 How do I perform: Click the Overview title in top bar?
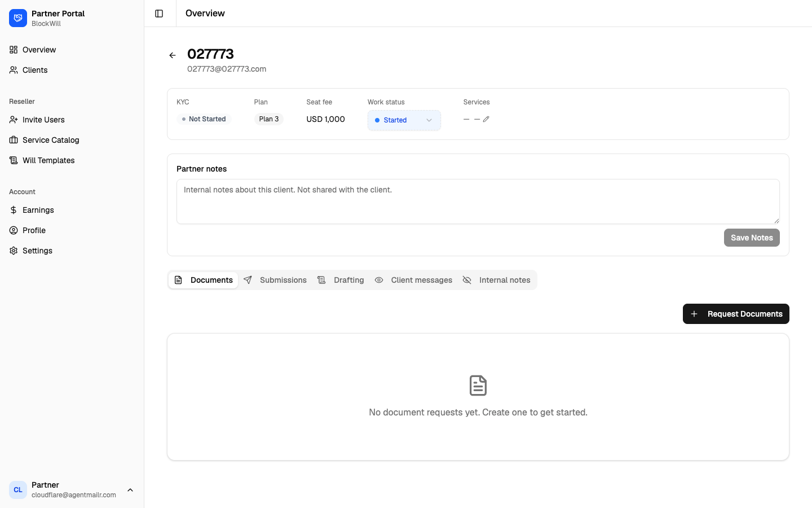click(205, 13)
